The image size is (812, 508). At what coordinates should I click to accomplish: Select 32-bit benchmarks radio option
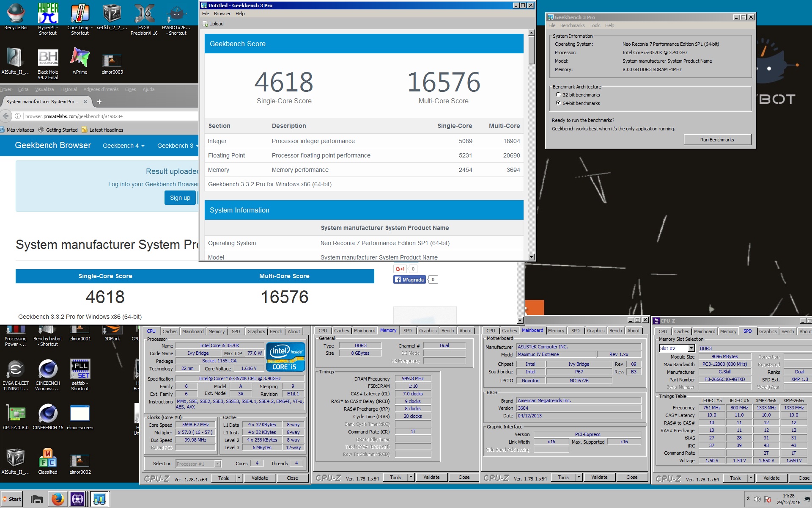pos(558,95)
